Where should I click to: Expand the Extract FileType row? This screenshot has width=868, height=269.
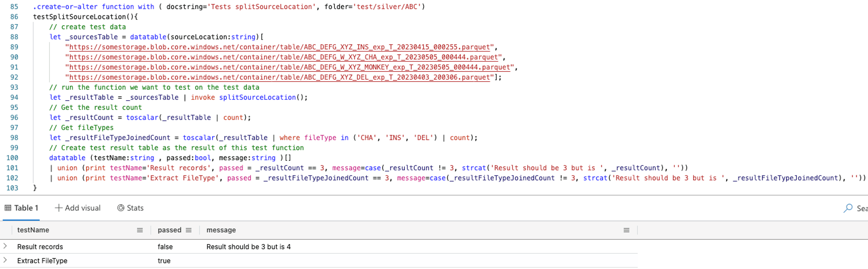coord(5,260)
